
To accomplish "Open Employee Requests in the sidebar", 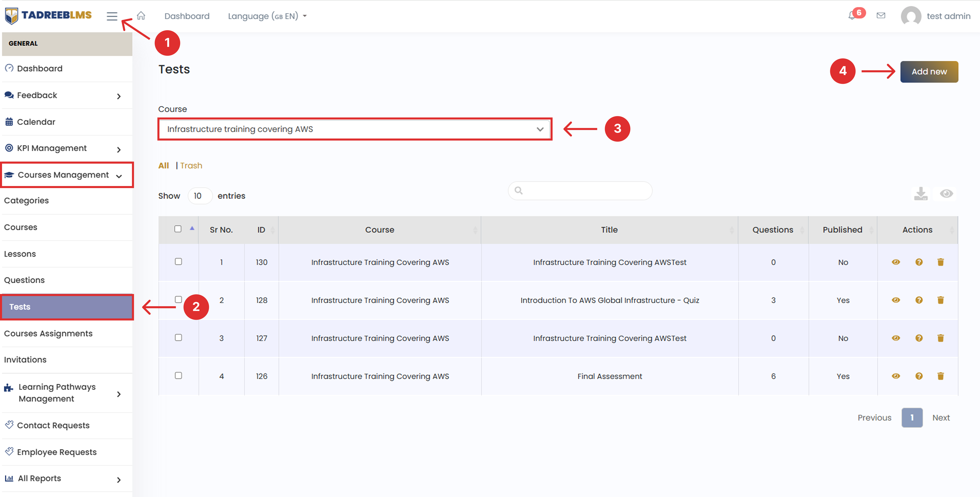I will pos(67,452).
